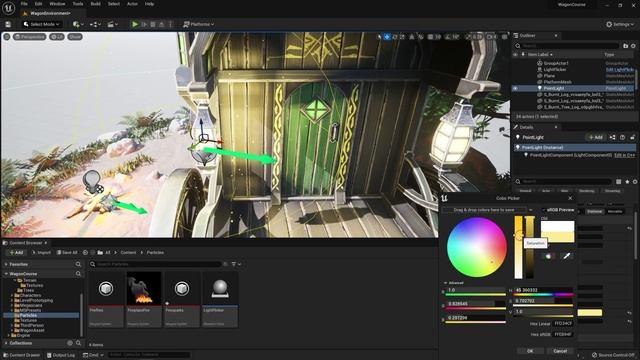Lock the Details panel
Image resolution: width=640 pixels, height=360 pixels.
[x=632, y=138]
